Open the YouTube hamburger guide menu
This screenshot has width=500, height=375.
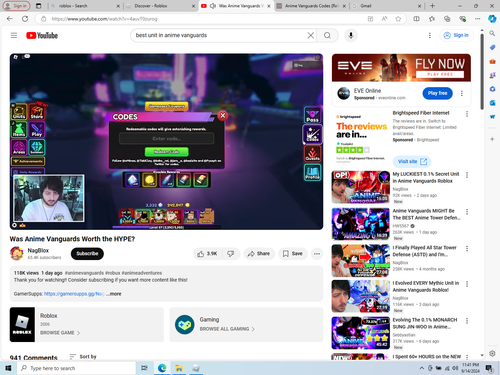14,35
